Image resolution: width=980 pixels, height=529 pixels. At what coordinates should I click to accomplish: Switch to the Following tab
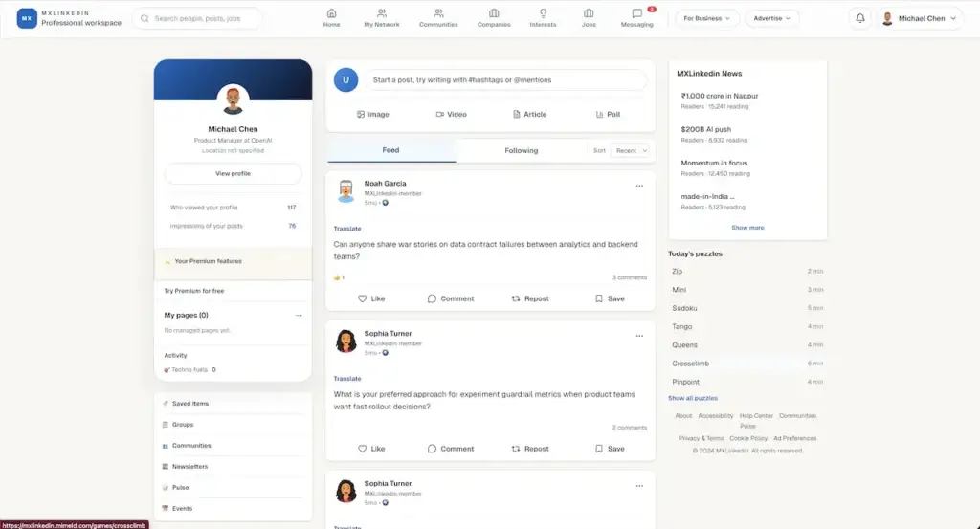[x=522, y=150]
